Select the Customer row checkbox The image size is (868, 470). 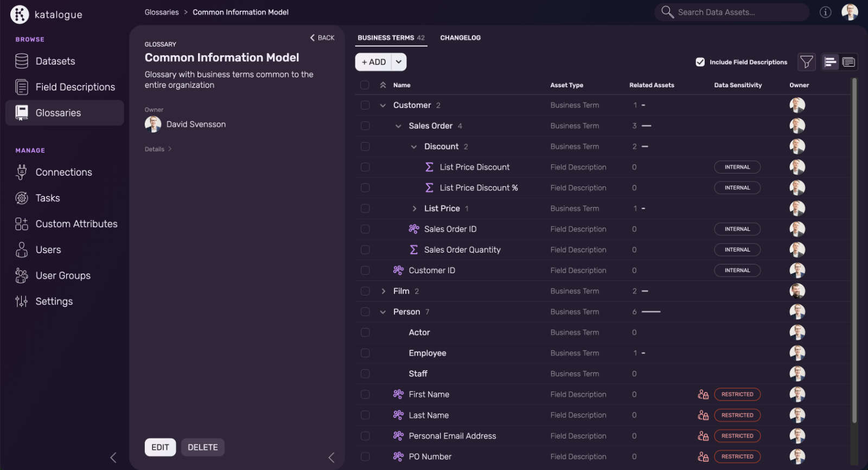[365, 105]
